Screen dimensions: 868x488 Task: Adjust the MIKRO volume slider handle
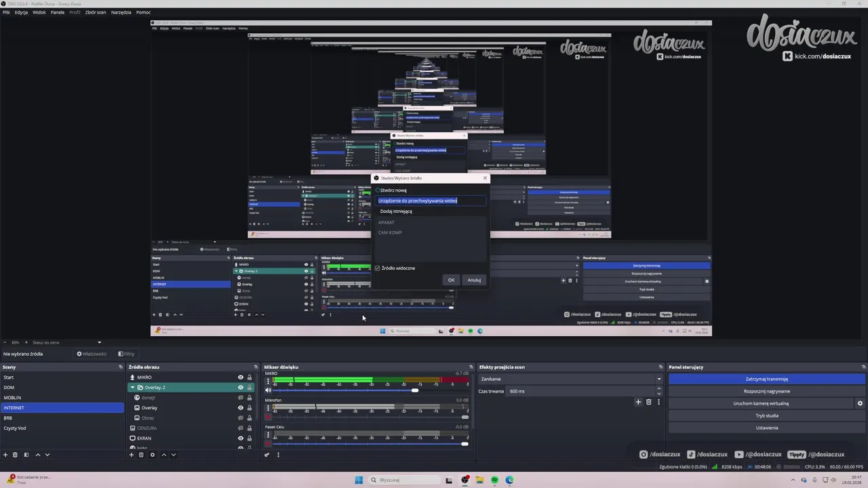(415, 390)
